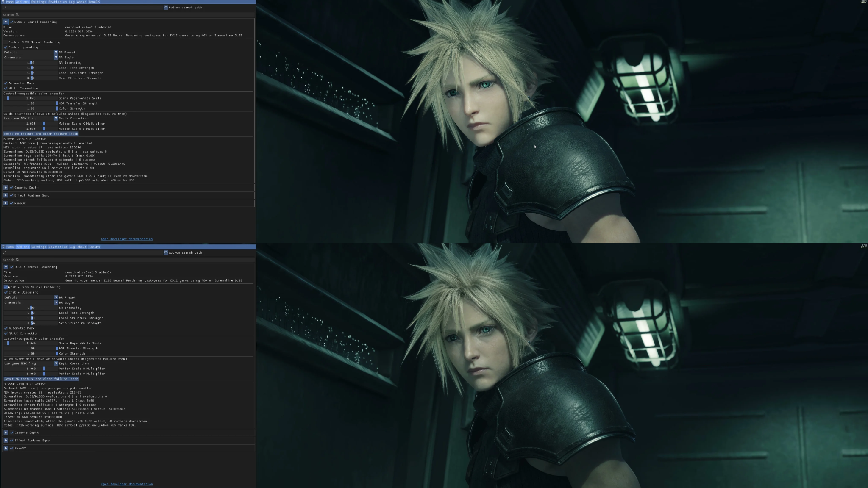This screenshot has height=488, width=868.
Task: Tick the unchecked Enable DLSS Neural Rendering checkbox in upper overlay
Action: [x=6, y=42]
